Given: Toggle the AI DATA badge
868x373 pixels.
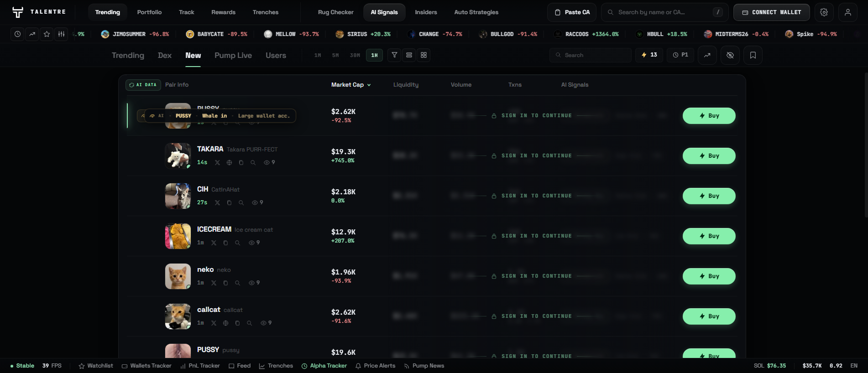Looking at the screenshot, I should (143, 85).
